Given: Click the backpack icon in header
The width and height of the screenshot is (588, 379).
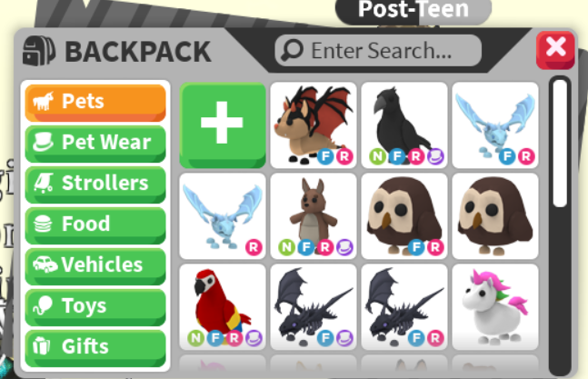Looking at the screenshot, I should [39, 51].
